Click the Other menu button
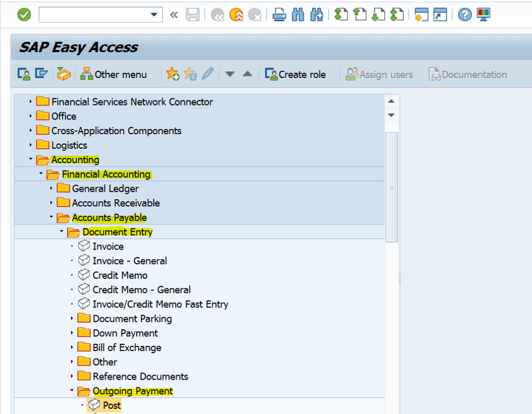 click(114, 74)
